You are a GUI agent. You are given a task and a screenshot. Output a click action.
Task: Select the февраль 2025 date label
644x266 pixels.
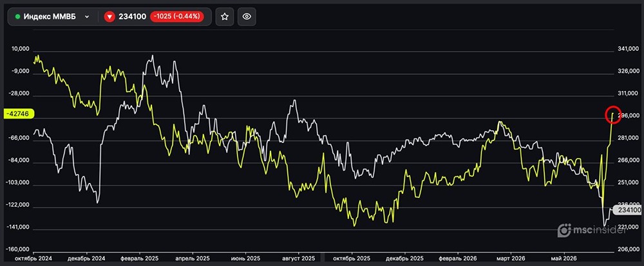click(x=140, y=259)
